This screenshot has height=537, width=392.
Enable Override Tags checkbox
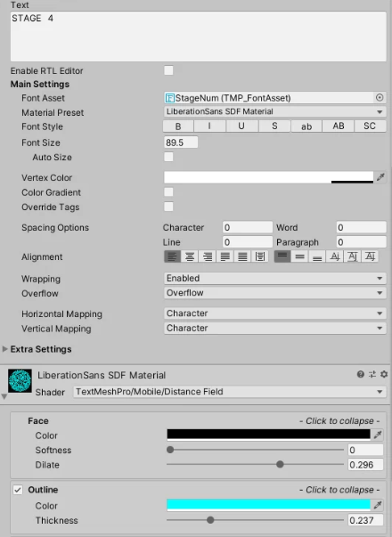click(x=168, y=207)
